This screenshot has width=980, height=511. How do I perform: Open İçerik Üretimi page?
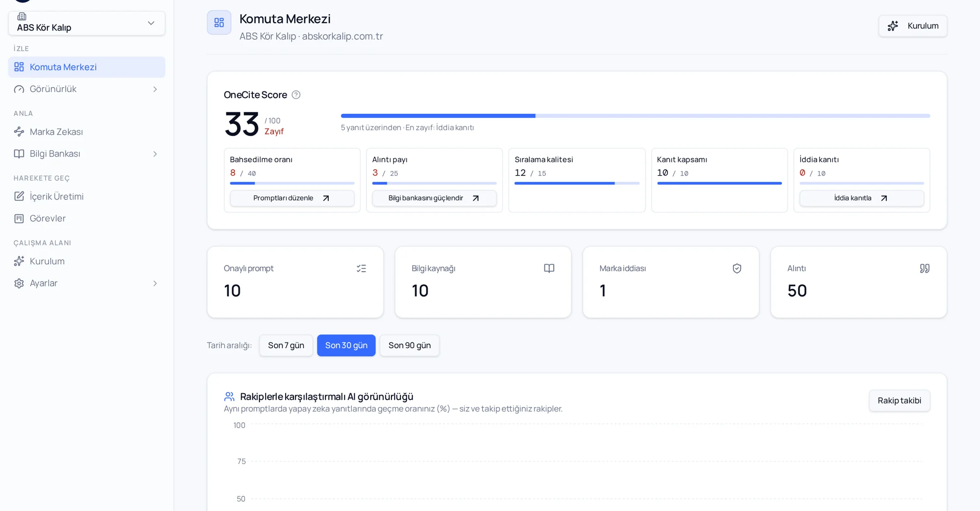87,196
